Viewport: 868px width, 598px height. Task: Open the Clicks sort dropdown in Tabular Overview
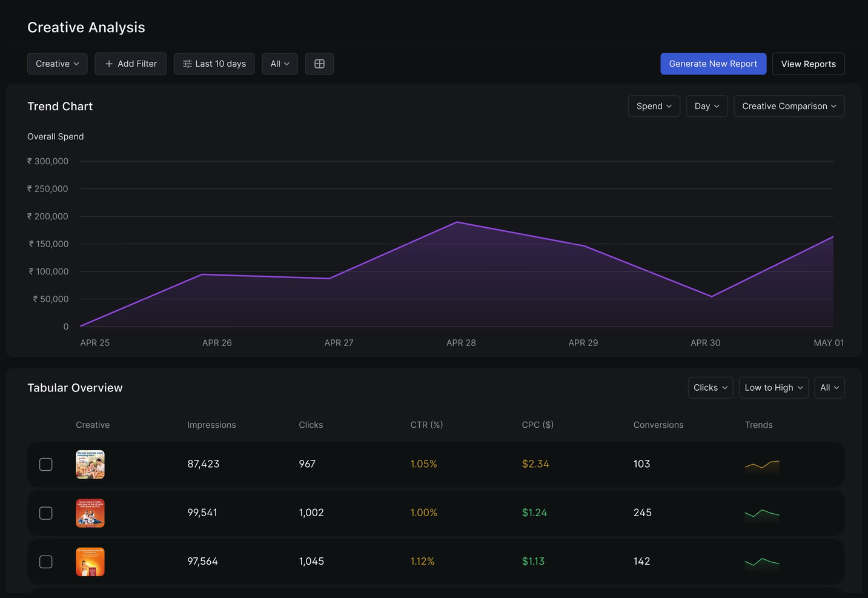[710, 387]
